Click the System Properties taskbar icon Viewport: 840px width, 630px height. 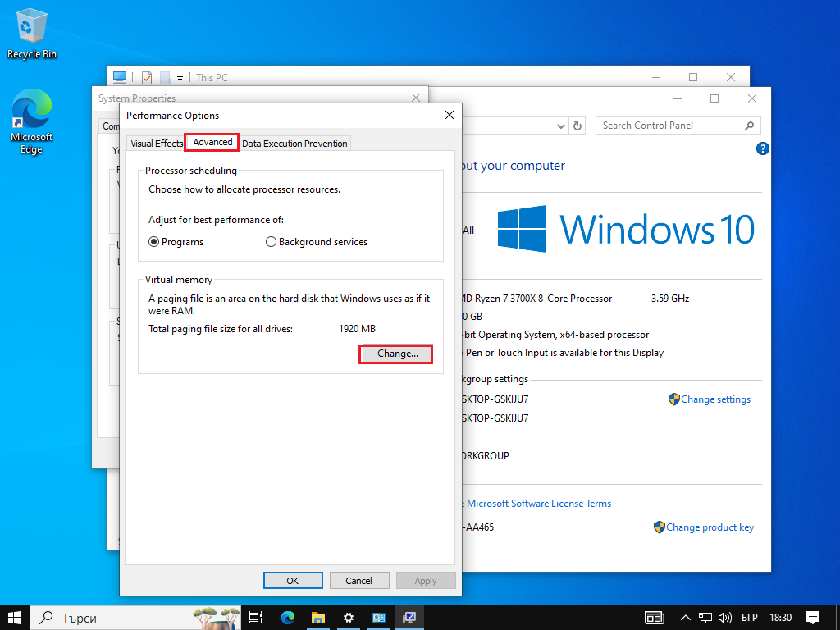pyautogui.click(x=409, y=618)
